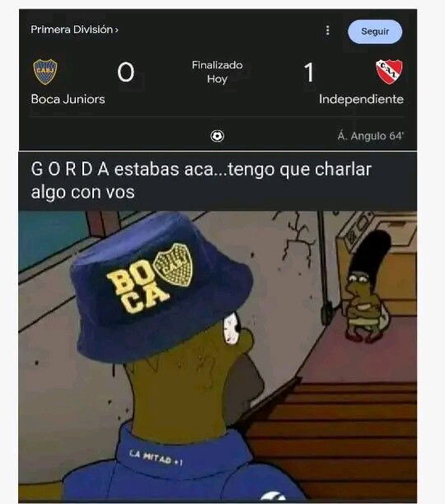Click the Boca Juniors crest icon

(x=45, y=72)
